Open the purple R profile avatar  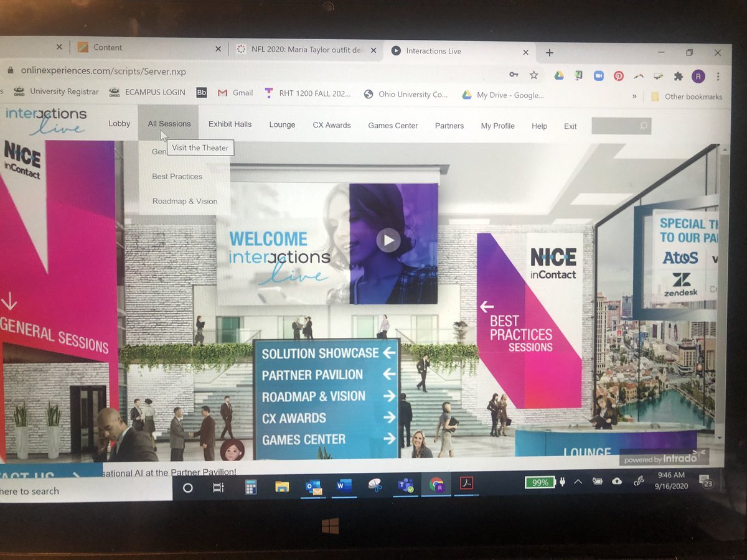(x=698, y=77)
